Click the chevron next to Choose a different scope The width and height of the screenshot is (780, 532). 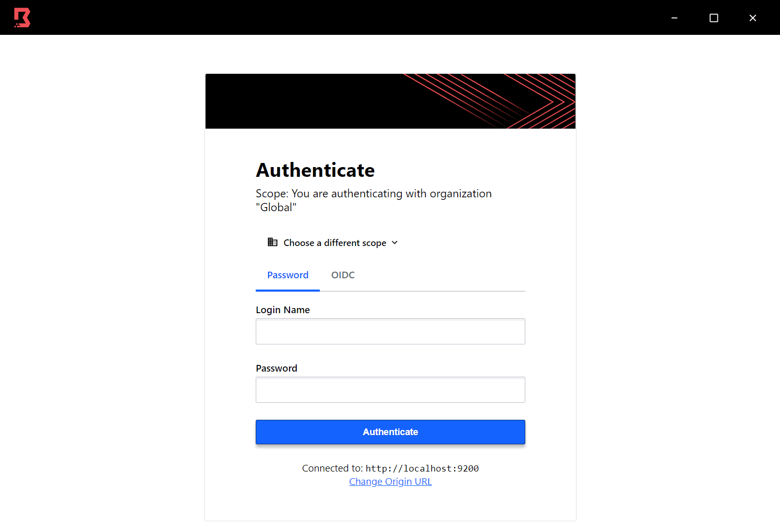point(395,242)
